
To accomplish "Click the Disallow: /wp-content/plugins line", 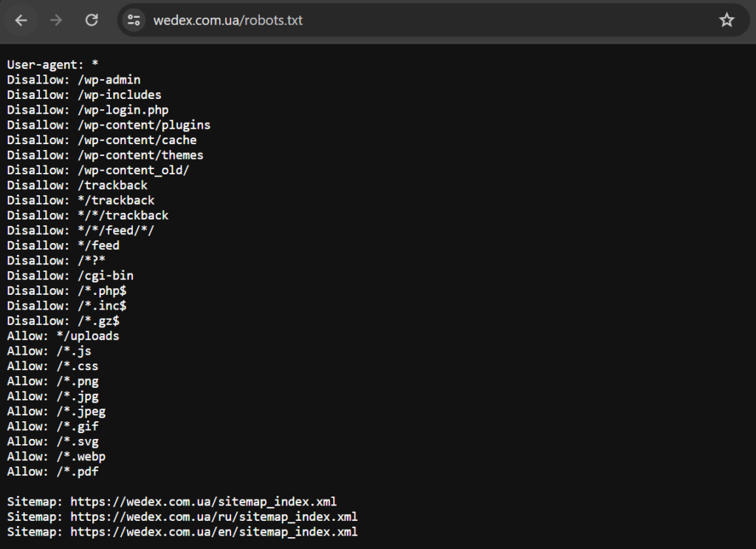I will click(x=109, y=125).
